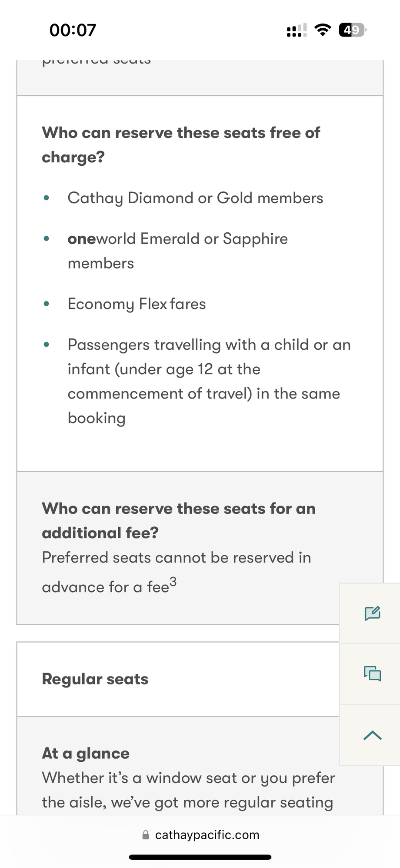Screen dimensions: 400x868
Task: Tap the padlock icon beside the URL
Action: point(146,835)
